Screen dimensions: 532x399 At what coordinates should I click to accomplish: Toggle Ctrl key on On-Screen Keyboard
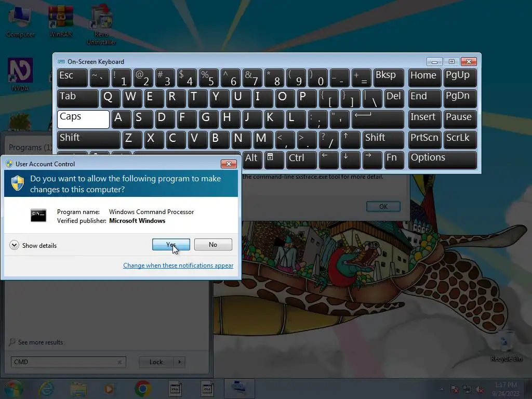tap(301, 160)
